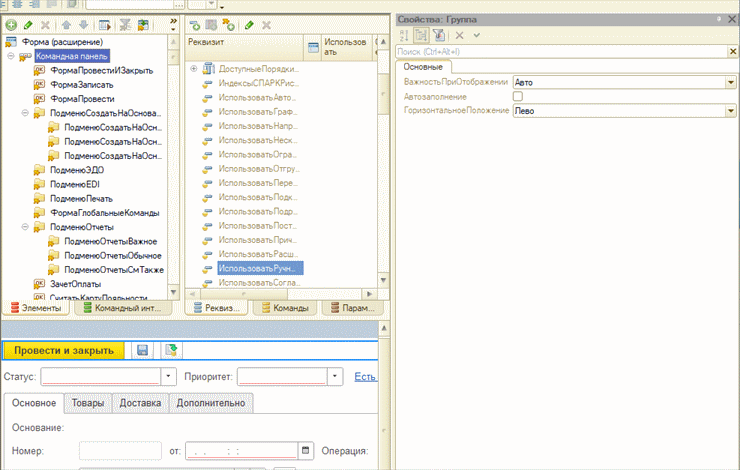Open the Дополнительно tab in form preview

(x=211, y=403)
